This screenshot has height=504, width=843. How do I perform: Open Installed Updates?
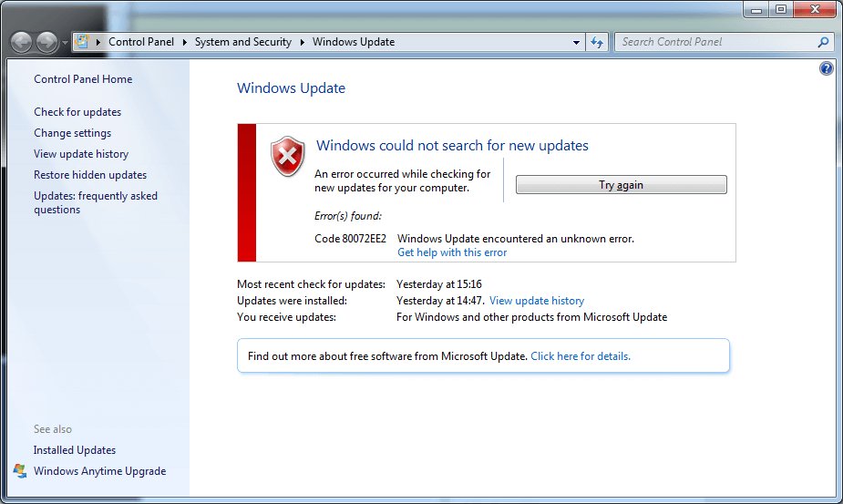[75, 450]
